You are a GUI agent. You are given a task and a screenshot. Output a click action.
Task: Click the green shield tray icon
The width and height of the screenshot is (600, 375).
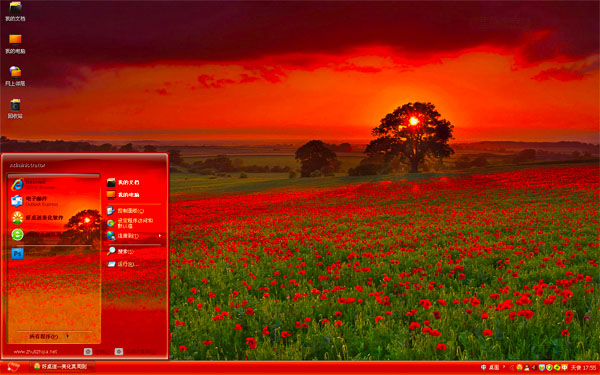[549, 367]
